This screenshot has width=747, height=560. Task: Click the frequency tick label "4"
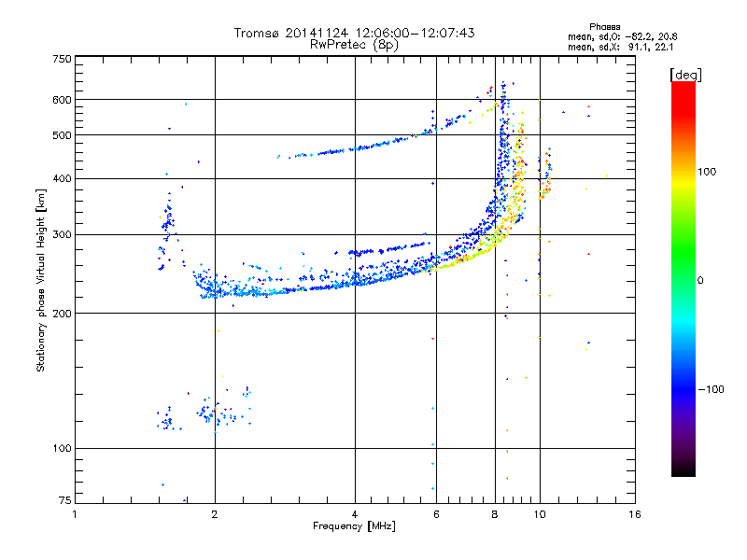point(355,514)
